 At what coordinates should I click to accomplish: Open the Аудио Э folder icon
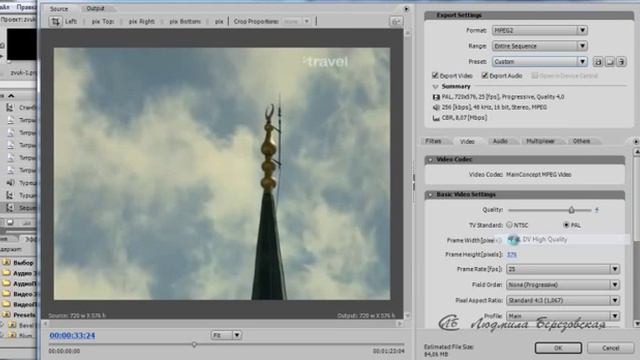click(6, 273)
